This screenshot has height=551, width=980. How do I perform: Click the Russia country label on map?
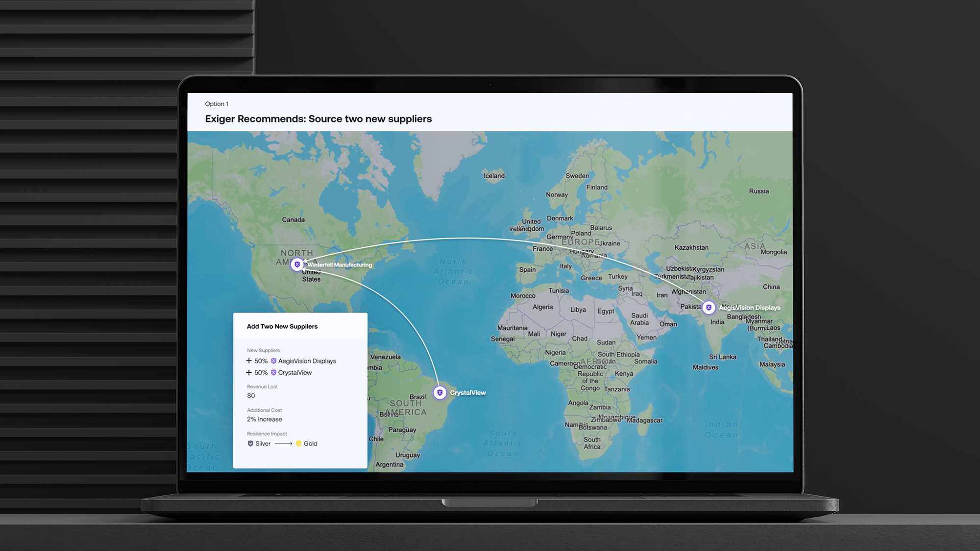(759, 192)
